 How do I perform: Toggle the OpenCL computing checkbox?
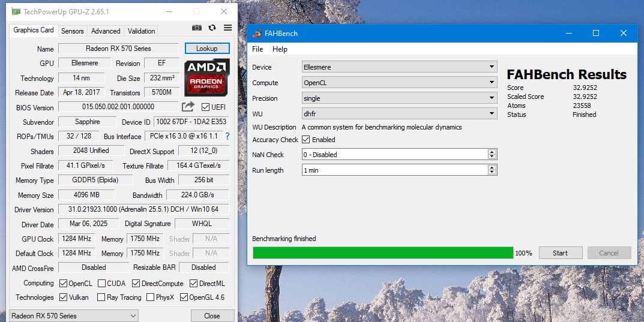coord(63,284)
